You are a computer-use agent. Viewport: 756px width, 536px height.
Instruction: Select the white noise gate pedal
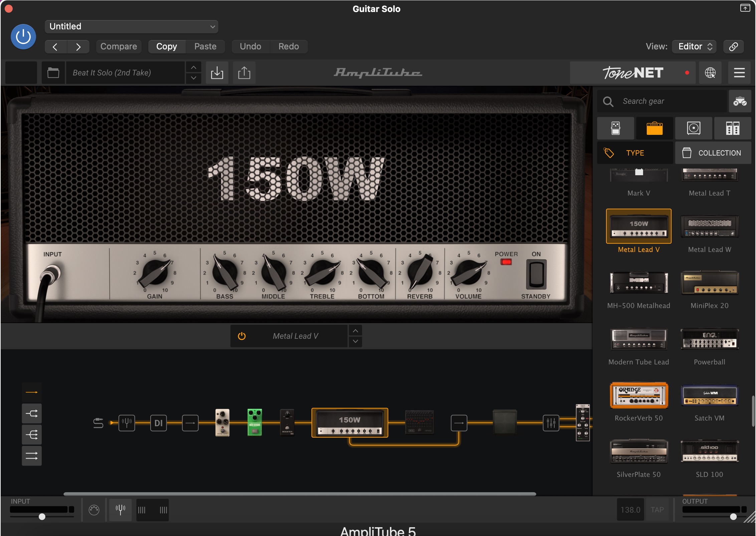pyautogui.click(x=222, y=423)
